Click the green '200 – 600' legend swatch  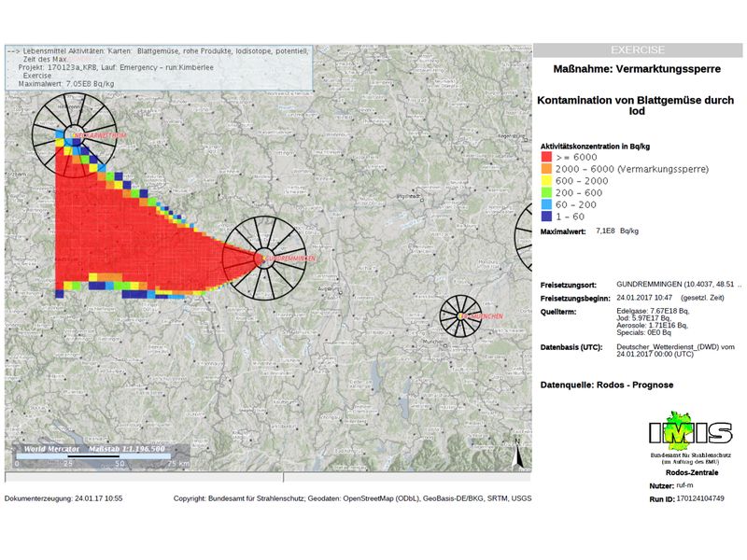(x=546, y=192)
